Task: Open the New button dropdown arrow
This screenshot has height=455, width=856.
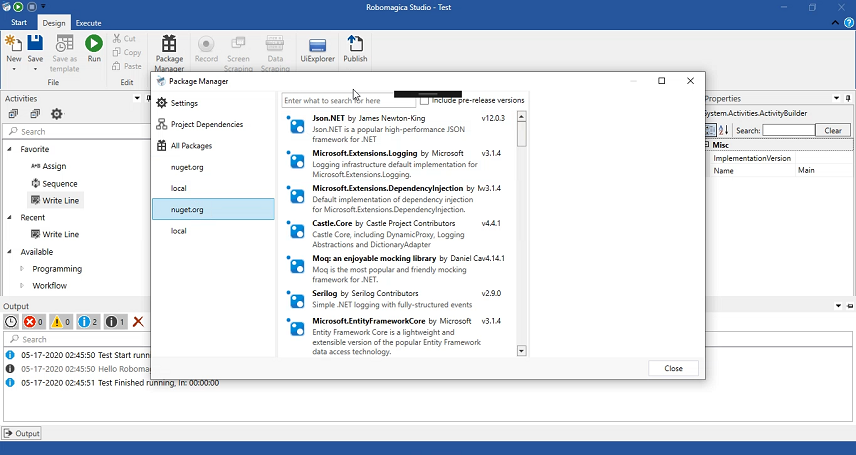Action: (14, 69)
